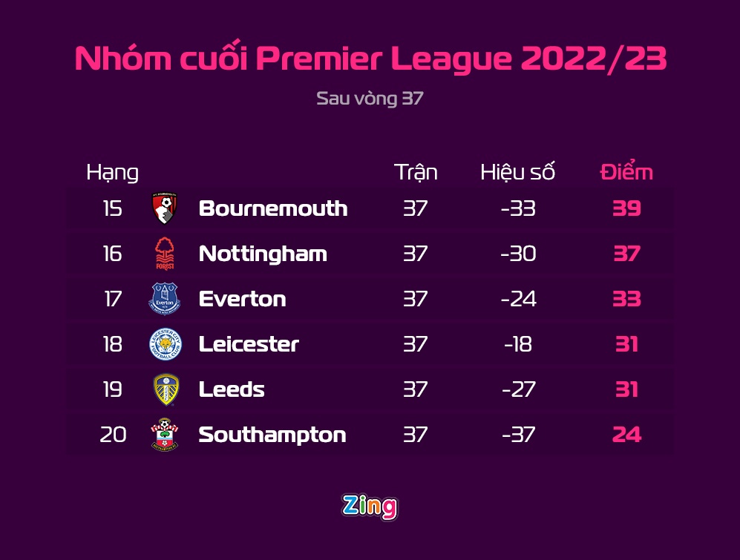Image resolution: width=740 pixels, height=560 pixels.
Task: Click Leeds' -27 goal difference
Action: coord(518,389)
